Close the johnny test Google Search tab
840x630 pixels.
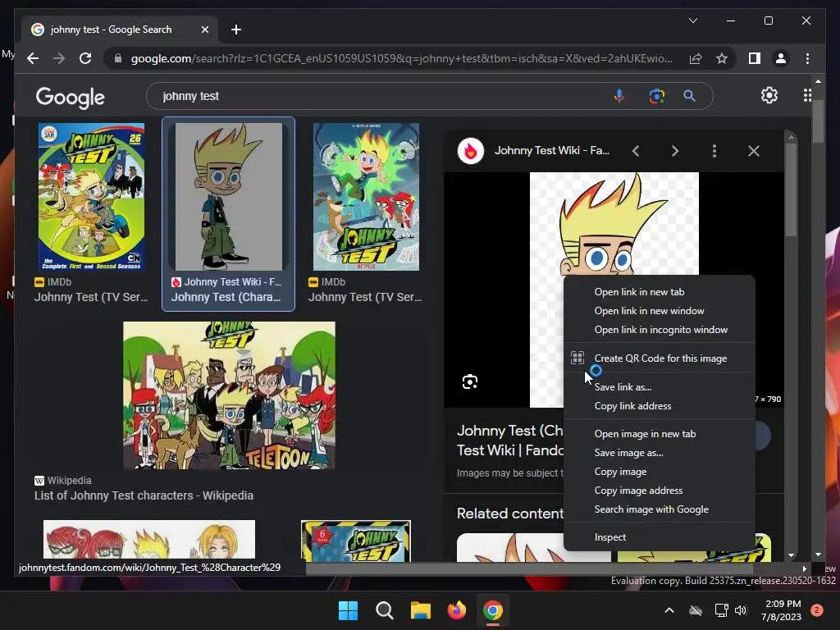point(204,30)
